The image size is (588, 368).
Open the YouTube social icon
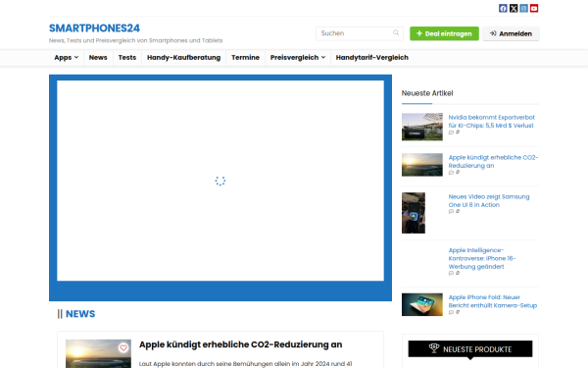(534, 8)
